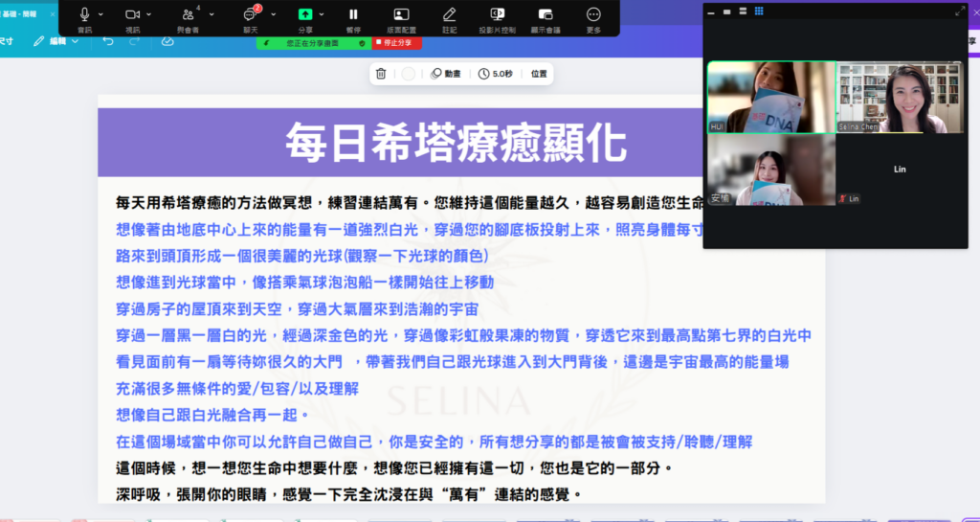This screenshot has height=522, width=980.
Task: Expand video options arrow beside camera
Action: click(151, 14)
